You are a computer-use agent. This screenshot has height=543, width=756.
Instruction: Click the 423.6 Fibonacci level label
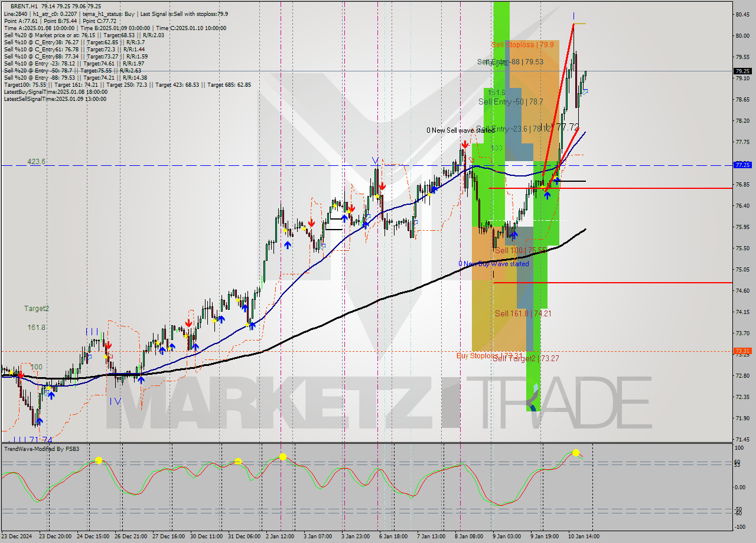click(37, 161)
